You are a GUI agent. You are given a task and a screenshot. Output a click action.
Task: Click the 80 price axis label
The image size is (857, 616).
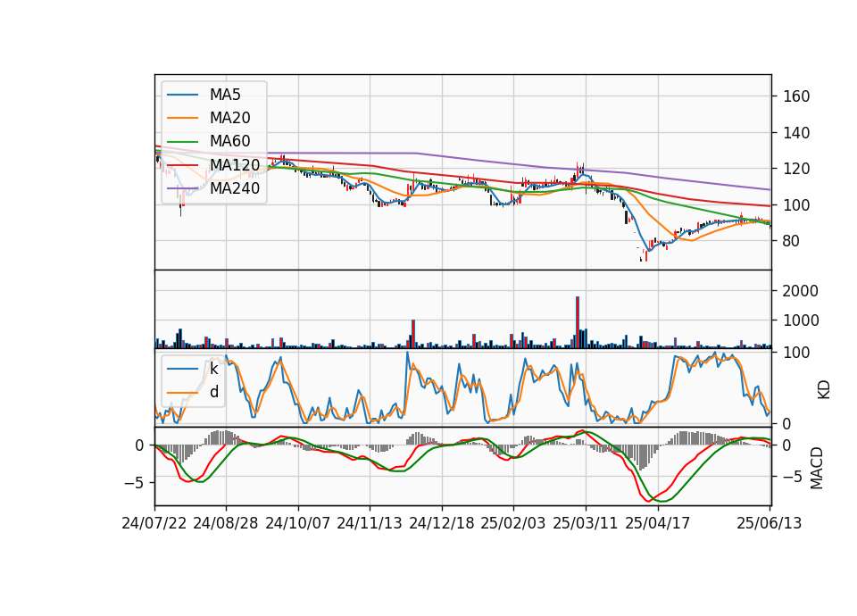pyautogui.click(x=792, y=241)
